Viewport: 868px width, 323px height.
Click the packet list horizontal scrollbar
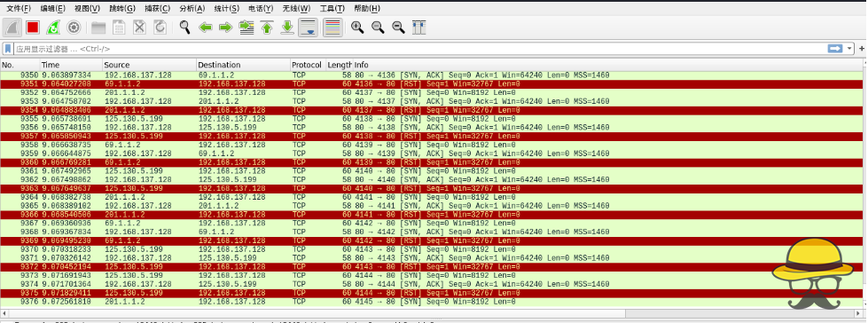click(x=432, y=313)
